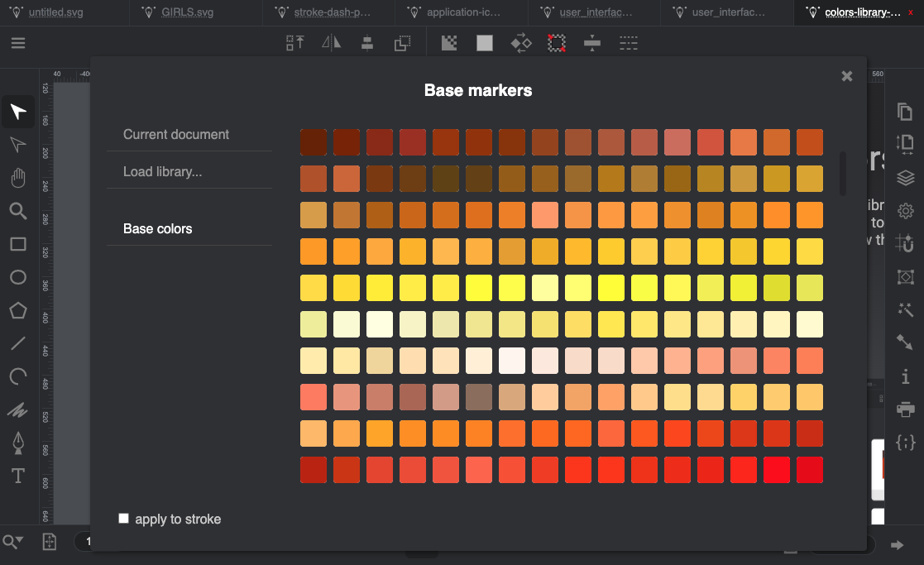Open the XML editor braces icon
This screenshot has width=924, height=565.
pos(906,443)
